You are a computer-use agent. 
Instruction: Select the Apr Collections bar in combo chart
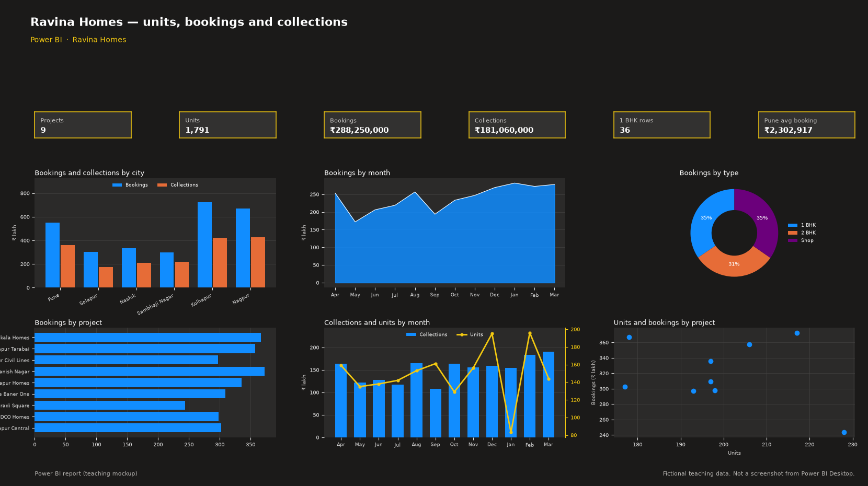click(341, 401)
